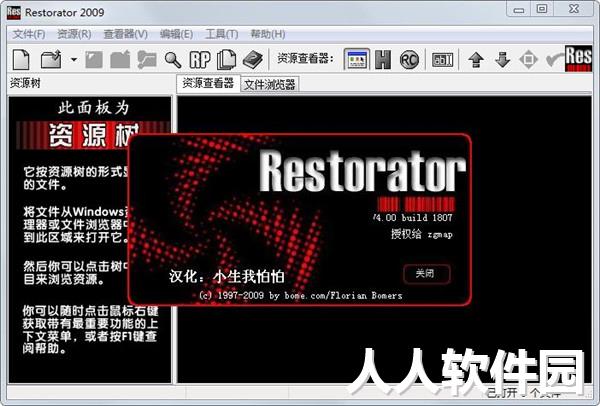Click the Restorator title bar app icon

click(14, 13)
